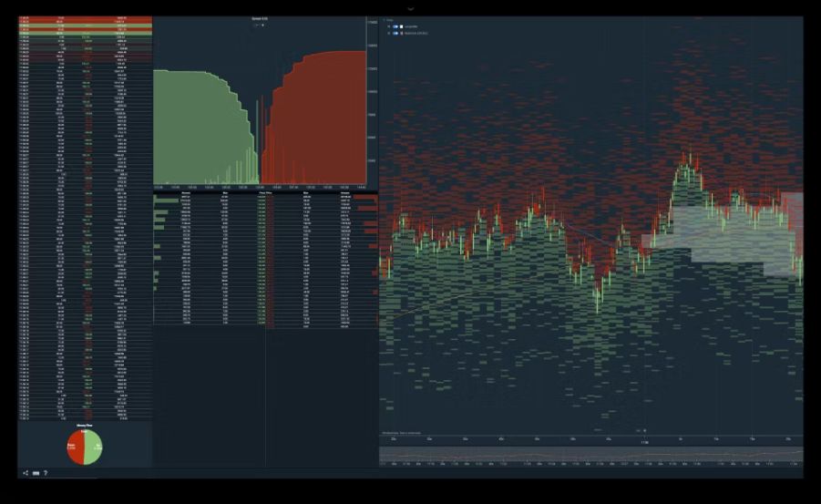
Task: Open the help question mark icon
Action: [x=46, y=473]
